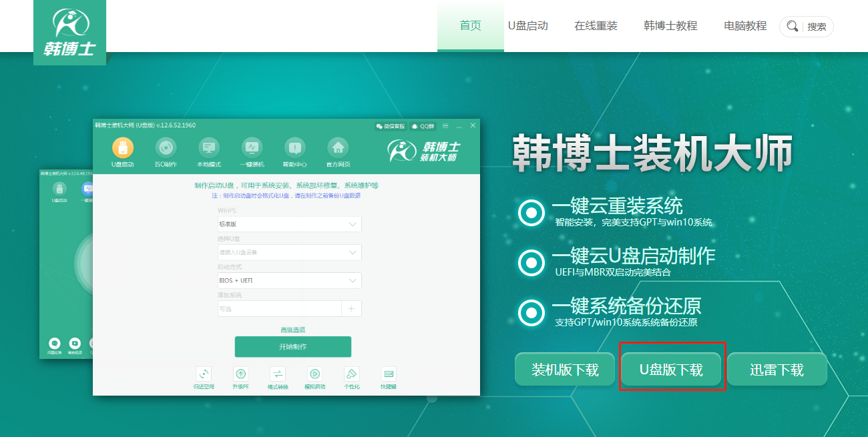
Task: Open the 升级PE tool
Action: click(x=240, y=377)
